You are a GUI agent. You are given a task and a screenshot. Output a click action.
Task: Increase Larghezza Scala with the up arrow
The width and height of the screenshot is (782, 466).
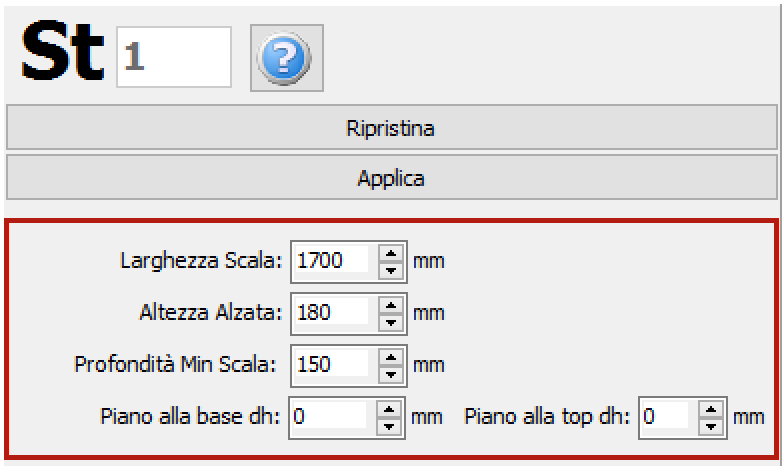coord(390,255)
